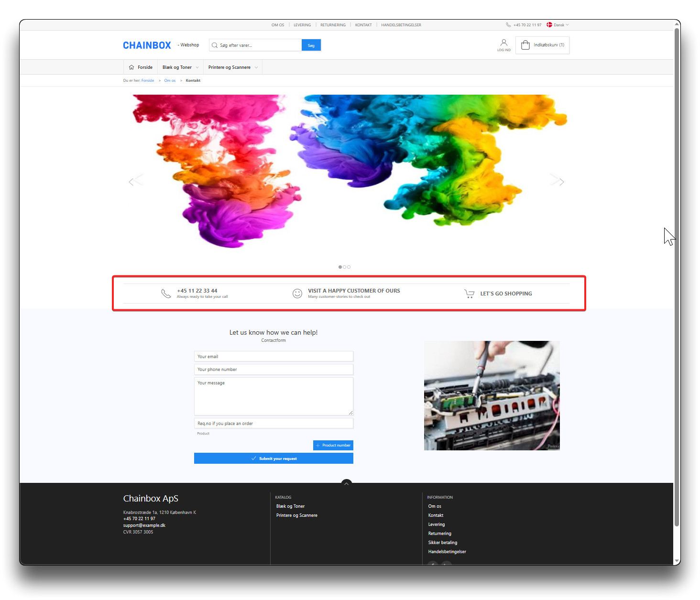Viewport: 700px width, 600px height.
Task: Click the cart icon beside Let's Go Shopping
Action: pos(470,294)
